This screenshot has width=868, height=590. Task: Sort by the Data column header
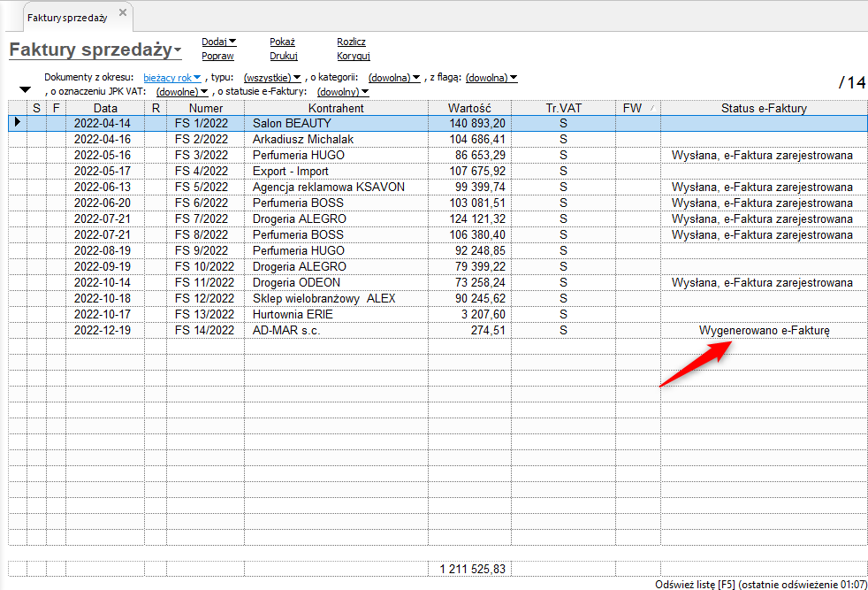[x=105, y=108]
